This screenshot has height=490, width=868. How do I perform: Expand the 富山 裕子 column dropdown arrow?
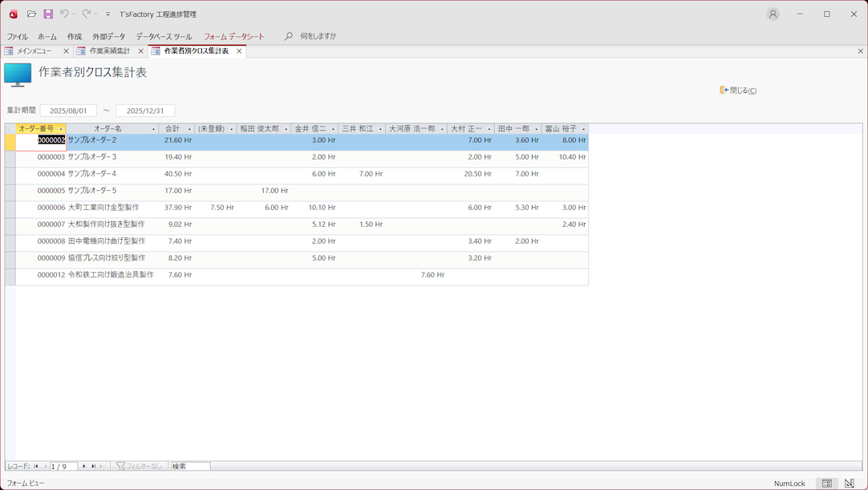pos(583,129)
